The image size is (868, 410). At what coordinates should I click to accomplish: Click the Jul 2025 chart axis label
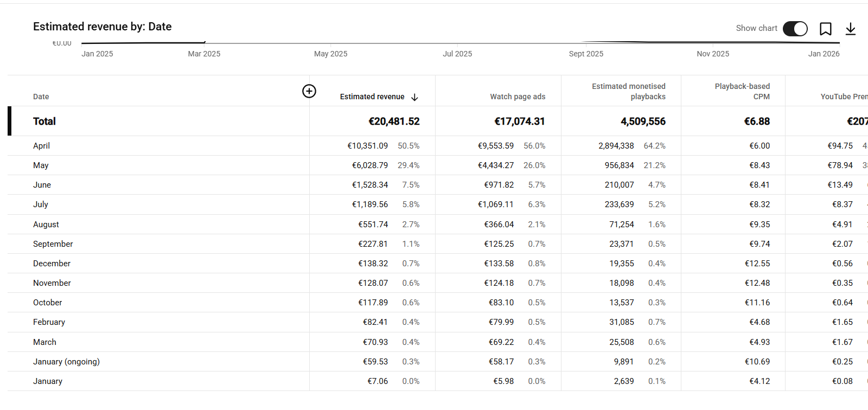click(x=457, y=54)
